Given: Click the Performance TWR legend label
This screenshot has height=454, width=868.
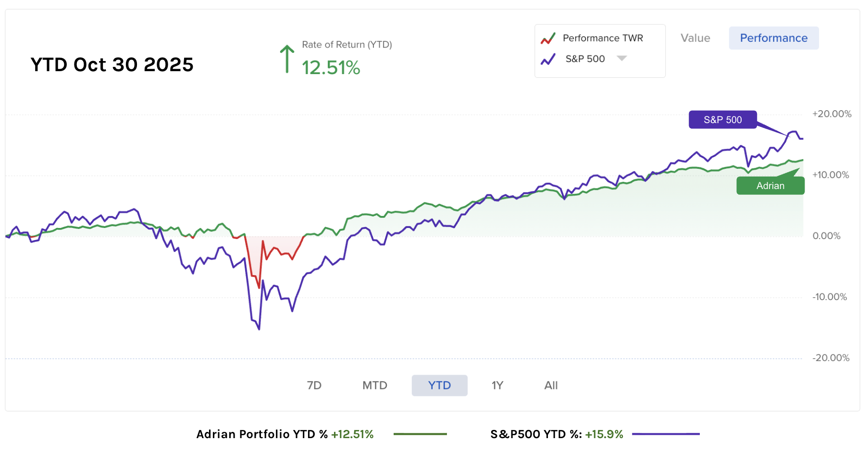Looking at the screenshot, I should [603, 38].
